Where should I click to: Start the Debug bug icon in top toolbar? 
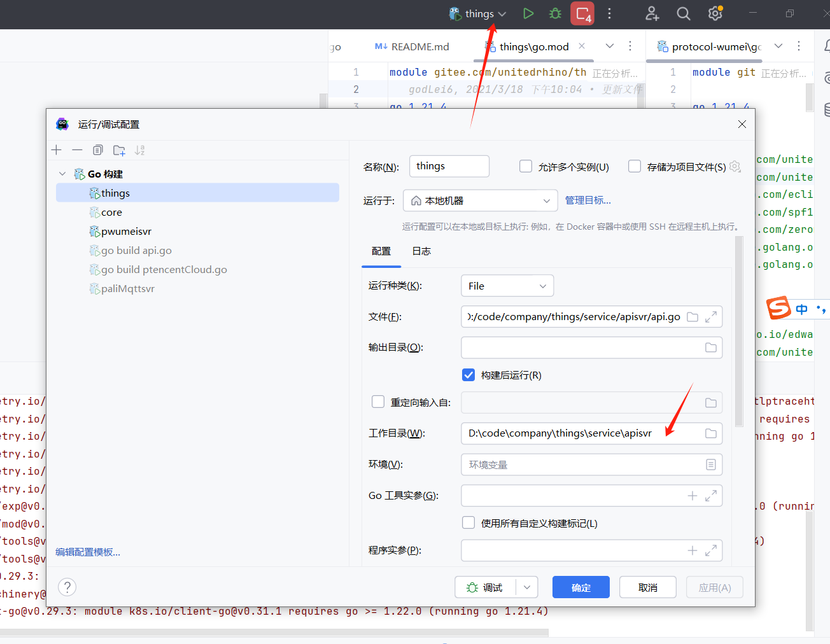pos(555,13)
